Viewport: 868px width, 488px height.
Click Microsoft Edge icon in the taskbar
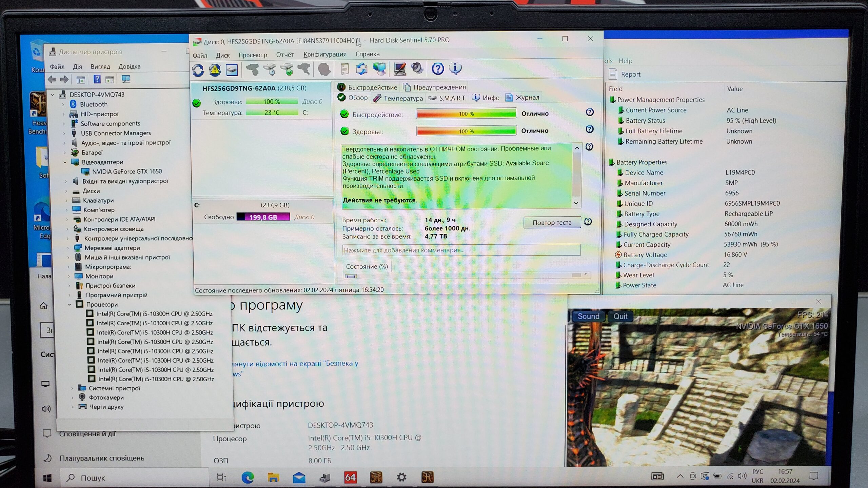coord(248,477)
